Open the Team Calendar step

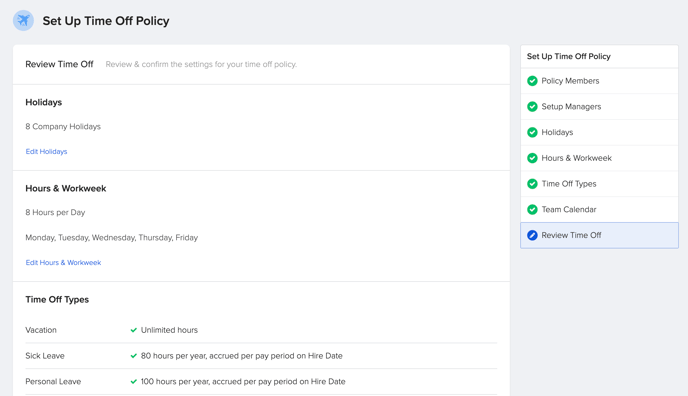599,210
